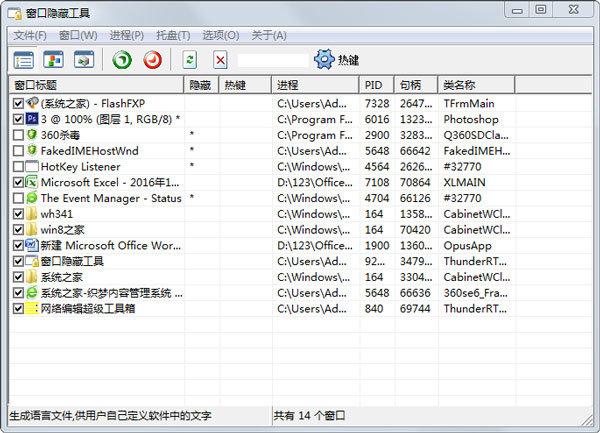Click class name XLMAIN
Screen dimensions: 600x433
(x=464, y=182)
